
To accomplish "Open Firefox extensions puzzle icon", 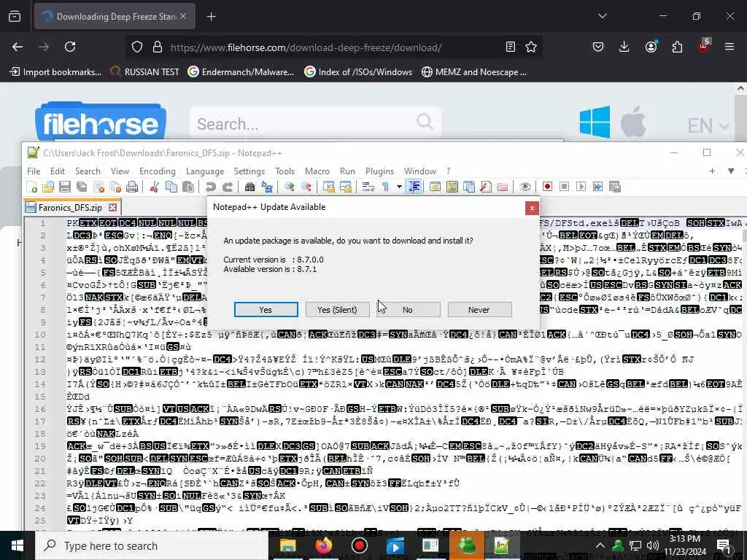I will (x=677, y=47).
